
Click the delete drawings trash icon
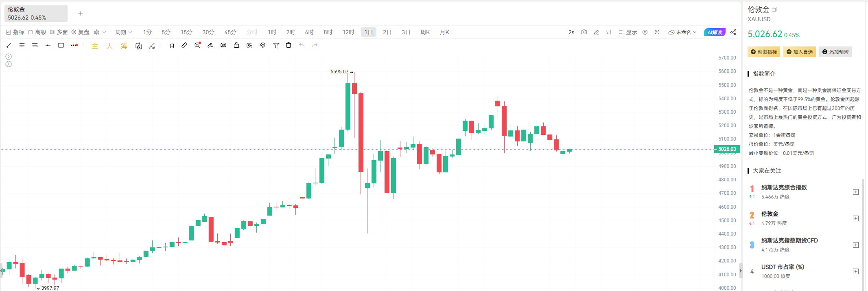click(x=289, y=46)
